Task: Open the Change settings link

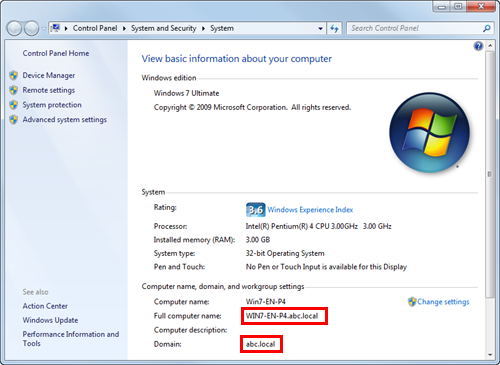Action: 443,302
